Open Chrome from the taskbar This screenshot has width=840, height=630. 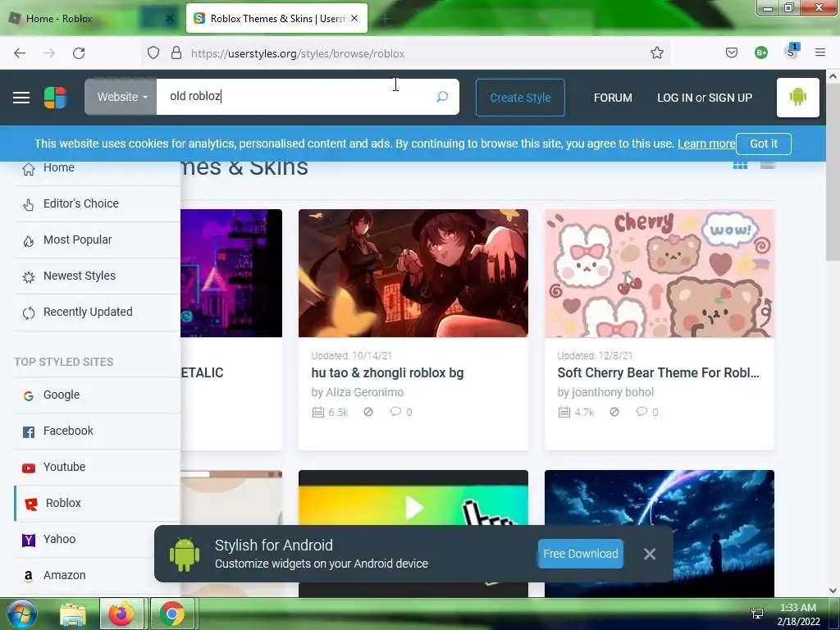tap(171, 614)
